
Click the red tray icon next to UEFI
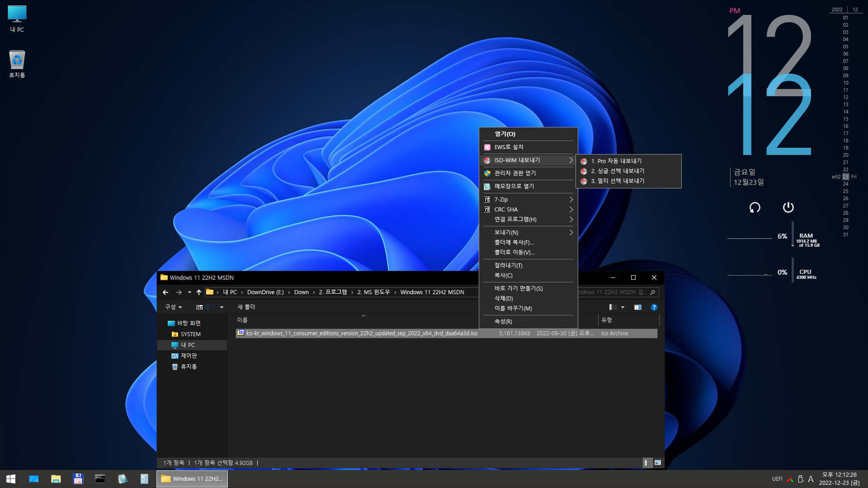pyautogui.click(x=790, y=479)
